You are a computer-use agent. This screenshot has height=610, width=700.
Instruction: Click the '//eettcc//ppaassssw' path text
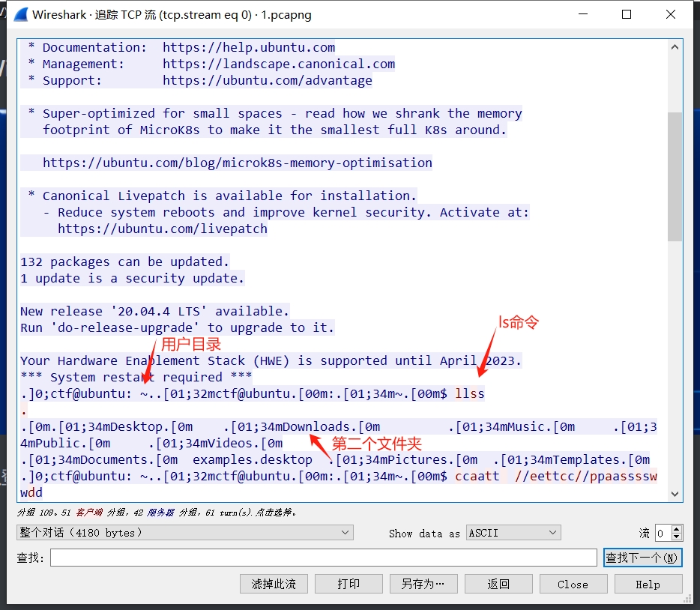click(x=586, y=477)
